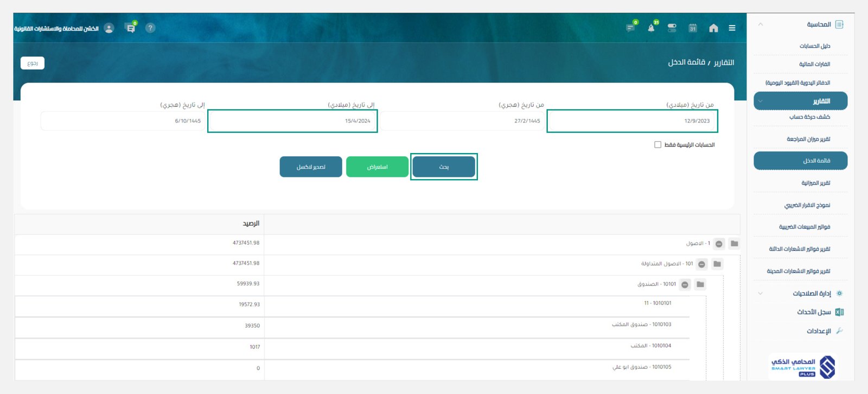The height and width of the screenshot is (394, 868).
Task: Select تقرير ميزان المراجعة report
Action: pyautogui.click(x=808, y=139)
